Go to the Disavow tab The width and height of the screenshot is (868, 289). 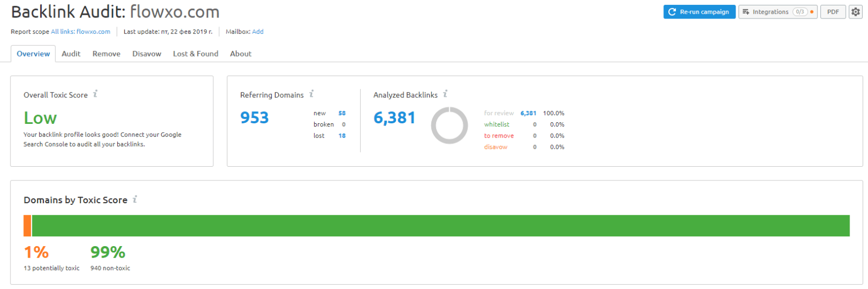(147, 54)
